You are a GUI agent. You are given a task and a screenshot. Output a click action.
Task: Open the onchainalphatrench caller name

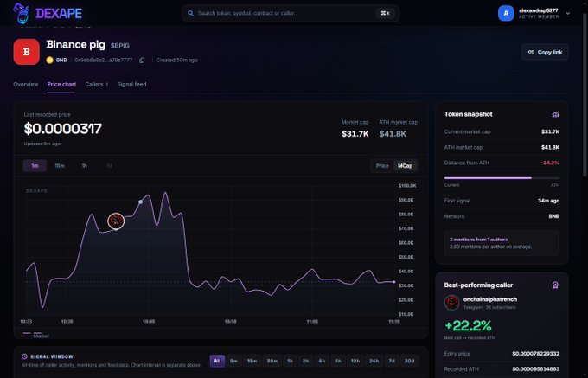coord(489,299)
